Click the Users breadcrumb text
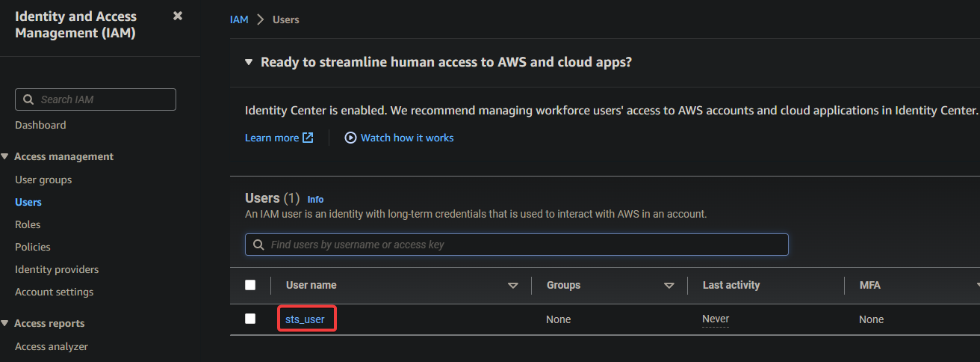Viewport: 980px width, 362px height. tap(286, 19)
